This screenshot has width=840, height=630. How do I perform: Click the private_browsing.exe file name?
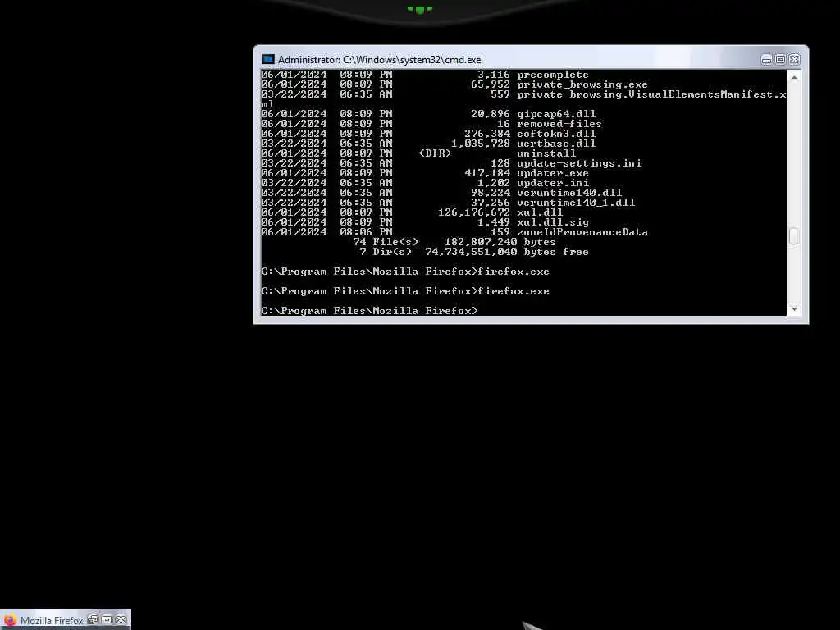pos(582,84)
